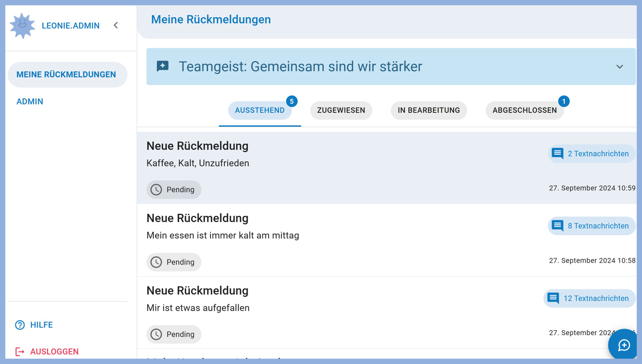Toggle the Pending status of the first feedback
Viewport: 642px width, 364px height.
click(x=174, y=190)
